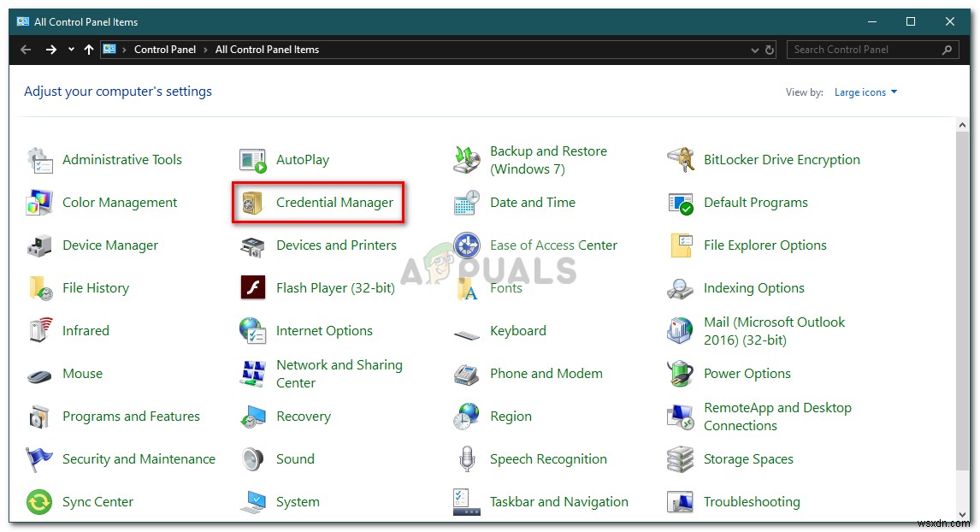The width and height of the screenshot is (980, 532).
Task: Launch the Troubleshooting panel
Action: [x=751, y=502]
